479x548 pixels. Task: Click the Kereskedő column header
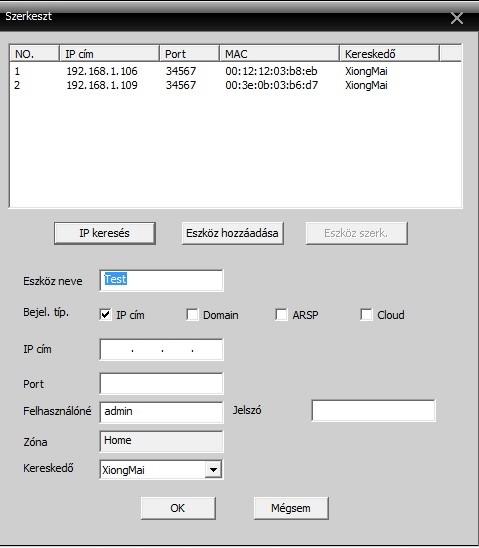point(389,54)
